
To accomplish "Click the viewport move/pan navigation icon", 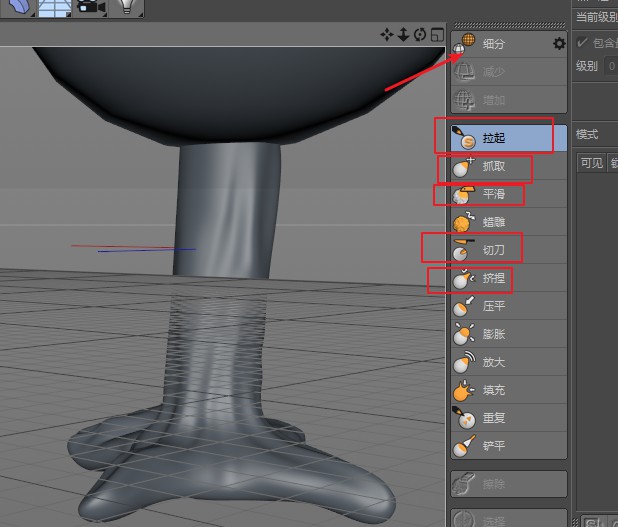I will tap(387, 35).
